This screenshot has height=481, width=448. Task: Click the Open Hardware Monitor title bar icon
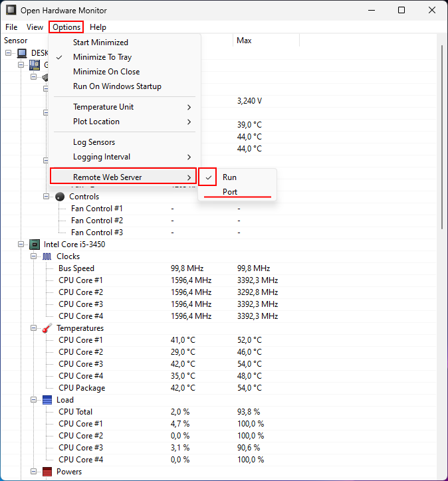[x=11, y=10]
